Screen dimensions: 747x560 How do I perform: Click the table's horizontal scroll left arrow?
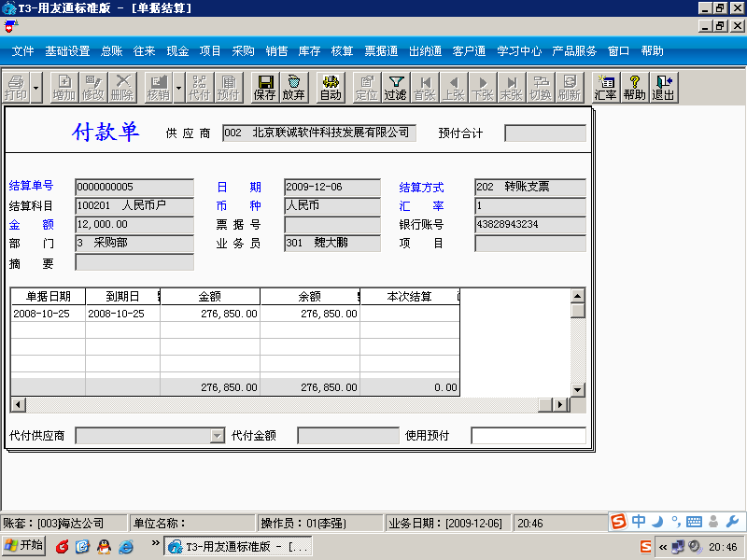tap(18, 405)
